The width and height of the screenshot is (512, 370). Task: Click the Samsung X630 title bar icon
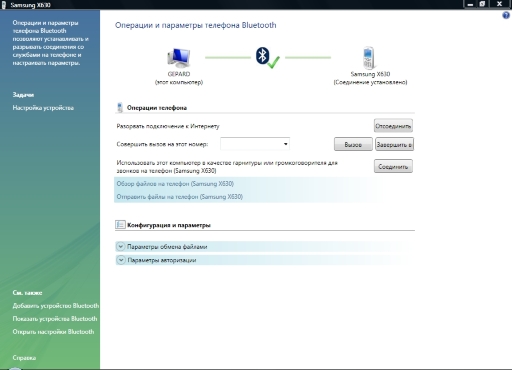pyautogui.click(x=4, y=5)
